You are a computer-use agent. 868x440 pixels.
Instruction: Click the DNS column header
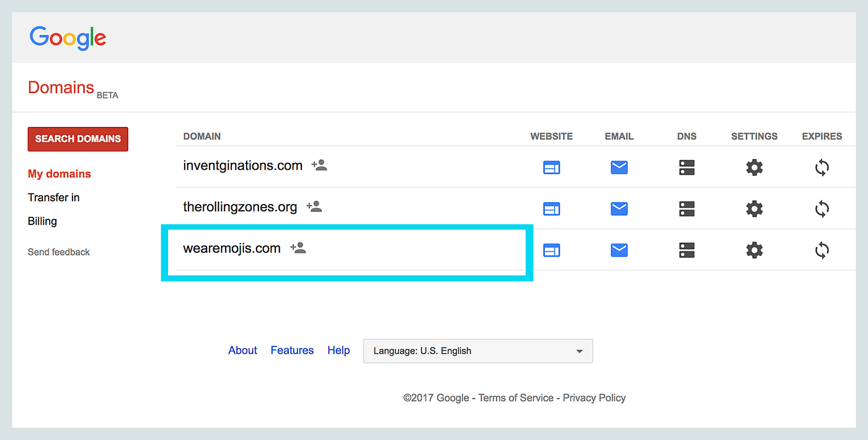coord(687,136)
